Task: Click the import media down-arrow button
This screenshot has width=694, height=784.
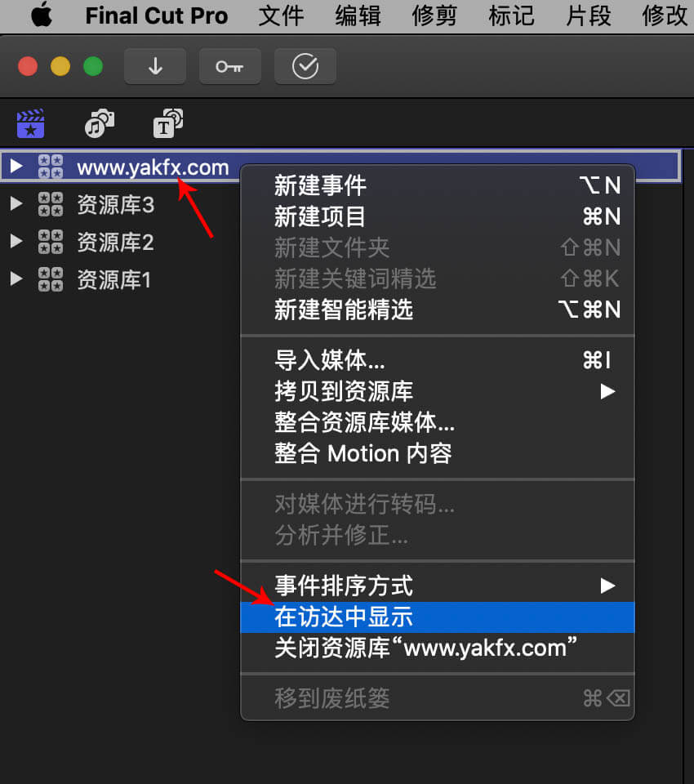Action: pos(155,66)
